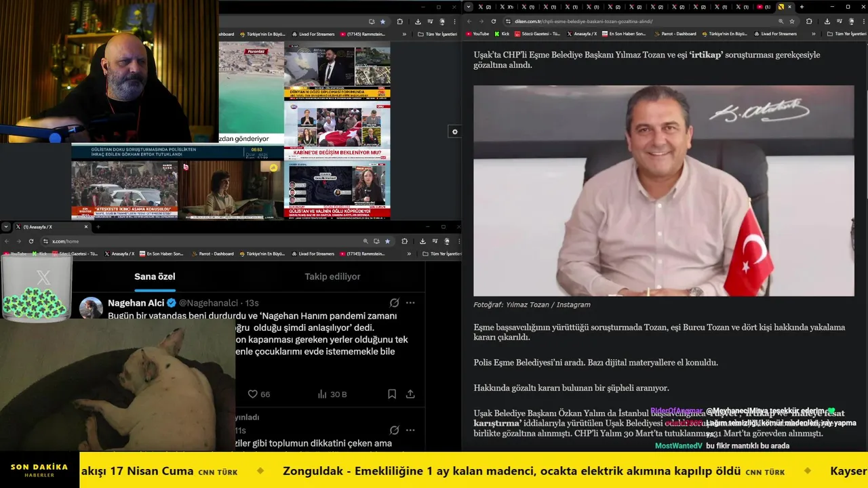This screenshot has height=488, width=868.
Task: View site information icon for diken.com.tr
Action: point(508,21)
